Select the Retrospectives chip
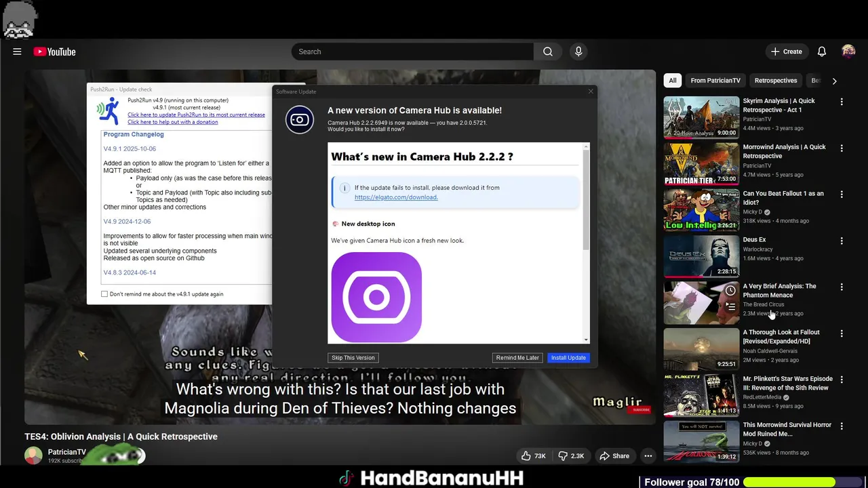Viewport: 868px width, 488px height. (776, 81)
